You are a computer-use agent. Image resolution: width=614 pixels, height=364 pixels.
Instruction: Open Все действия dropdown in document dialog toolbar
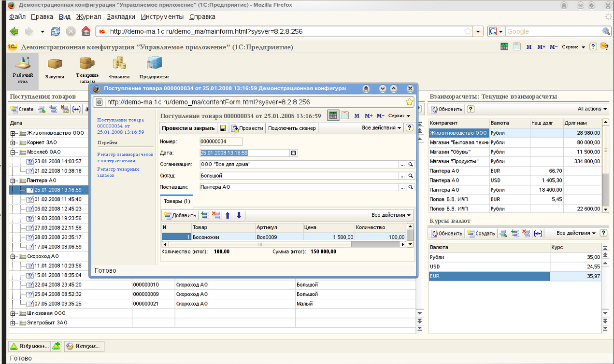pos(382,128)
